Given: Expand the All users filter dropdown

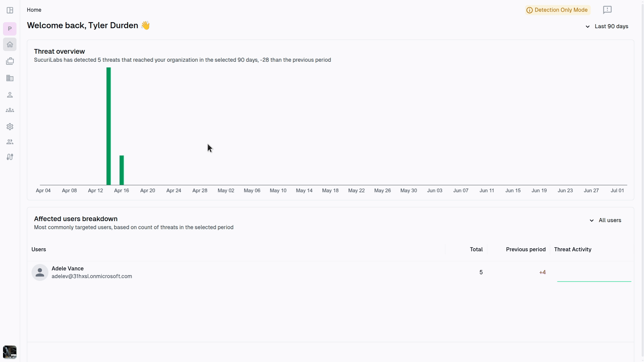Looking at the screenshot, I should tap(605, 220).
